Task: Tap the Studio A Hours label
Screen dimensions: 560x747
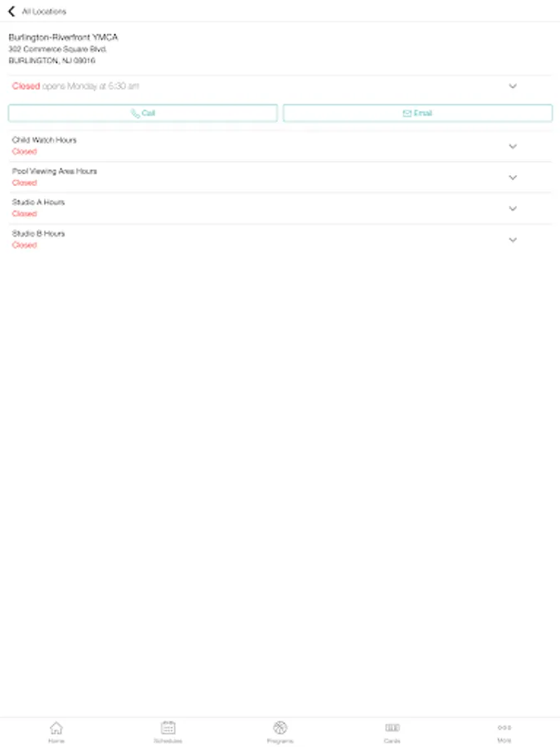Action: point(38,202)
